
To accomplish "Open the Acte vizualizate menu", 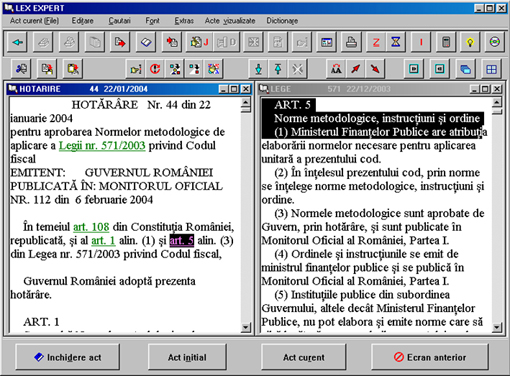I will [230, 21].
